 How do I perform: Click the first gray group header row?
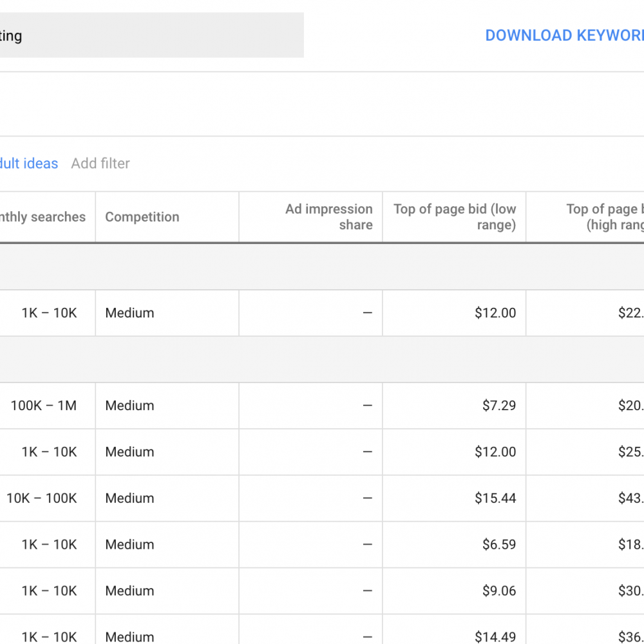coord(322,267)
